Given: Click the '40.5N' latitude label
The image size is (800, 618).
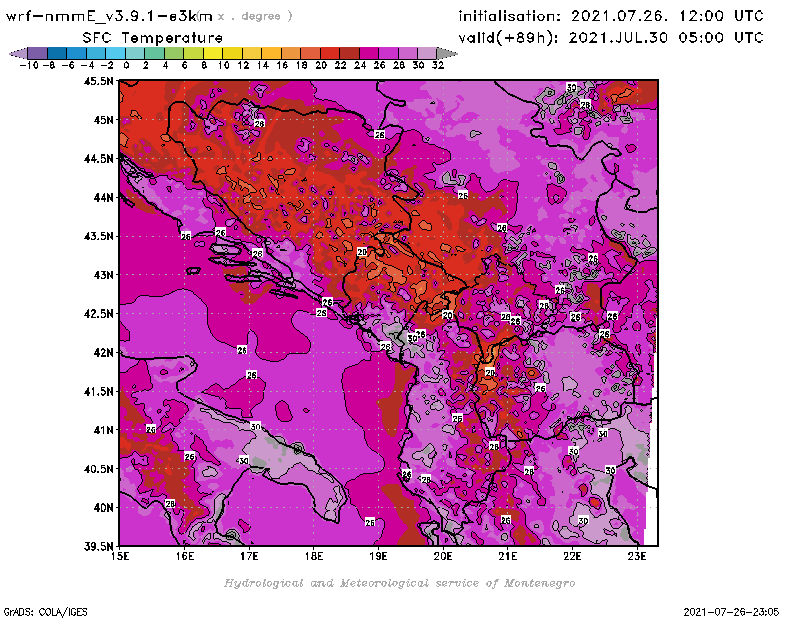Looking at the screenshot, I should 98,469.
